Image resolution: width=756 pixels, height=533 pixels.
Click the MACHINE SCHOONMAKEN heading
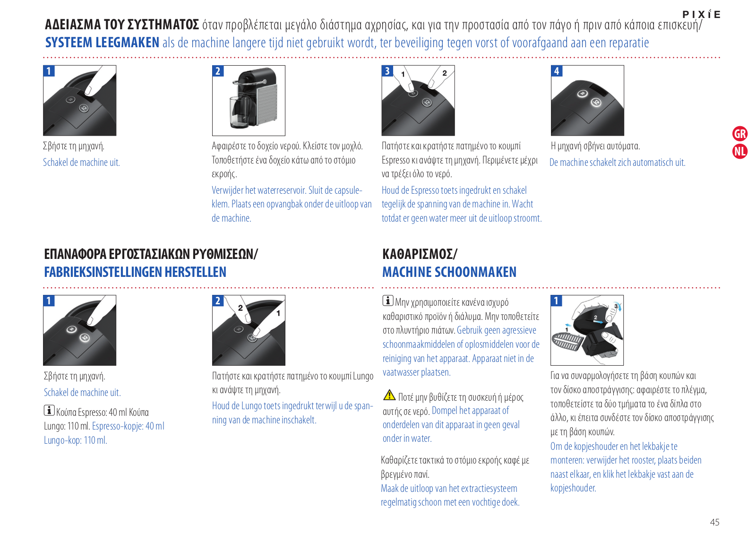coord(449,272)
